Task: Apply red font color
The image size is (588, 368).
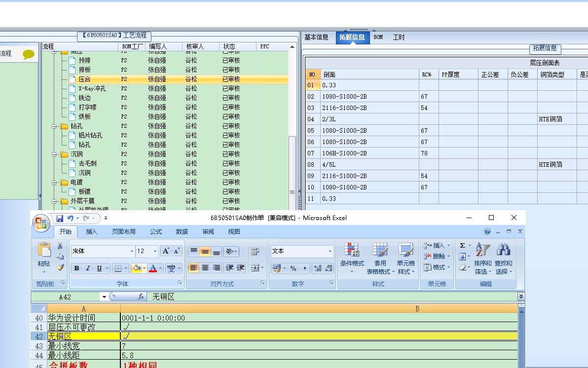Action: point(153,268)
